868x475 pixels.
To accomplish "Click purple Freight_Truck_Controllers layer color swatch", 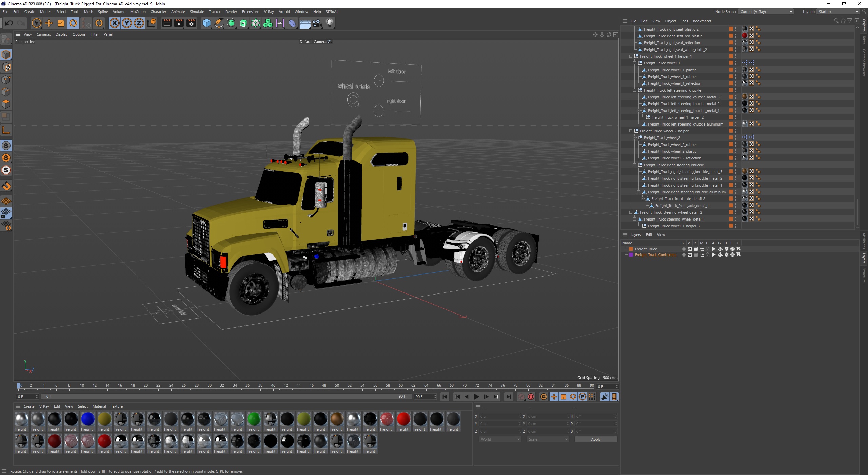I will (631, 255).
